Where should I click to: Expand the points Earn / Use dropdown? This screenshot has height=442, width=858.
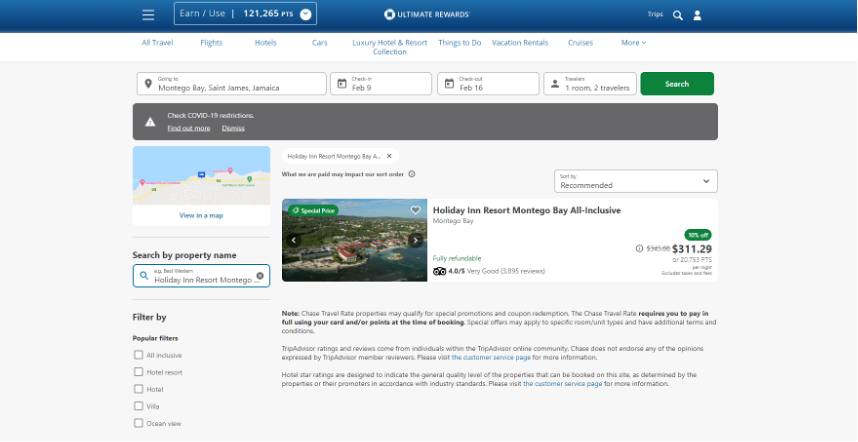(306, 15)
